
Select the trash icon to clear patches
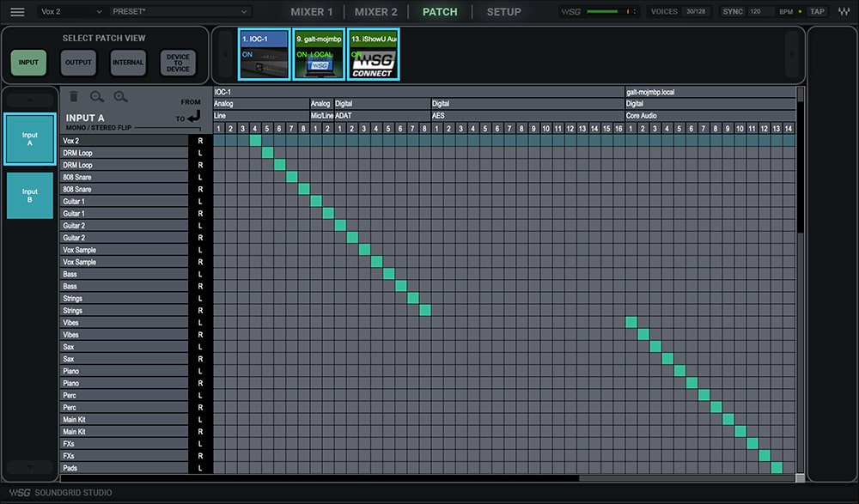(75, 96)
